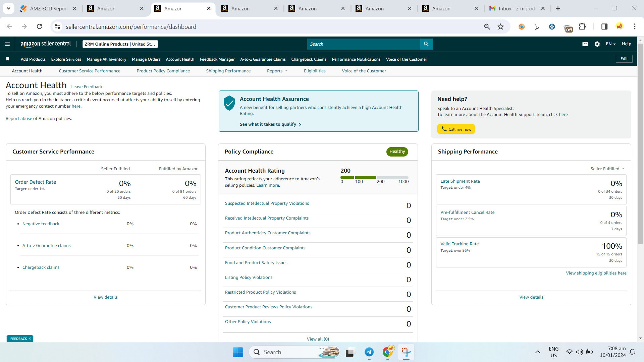This screenshot has height=362, width=644.
Task: Click Report abuse link
Action: [19, 118]
